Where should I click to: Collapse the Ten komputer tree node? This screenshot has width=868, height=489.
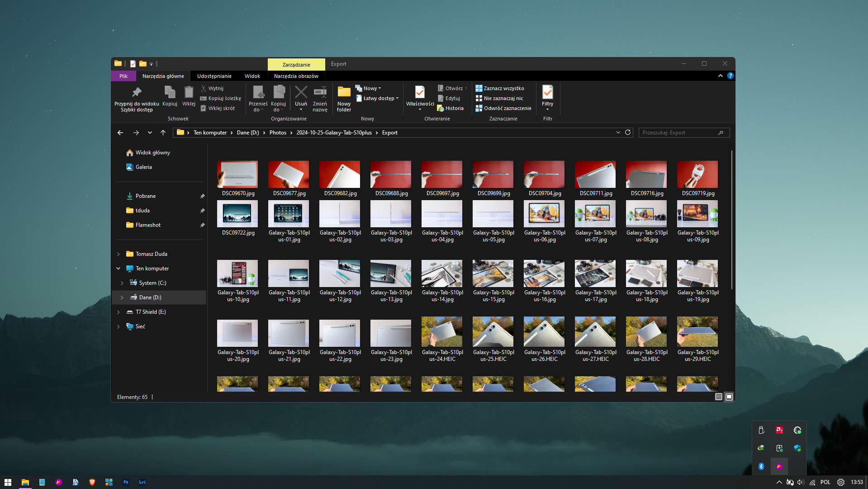[119, 268]
